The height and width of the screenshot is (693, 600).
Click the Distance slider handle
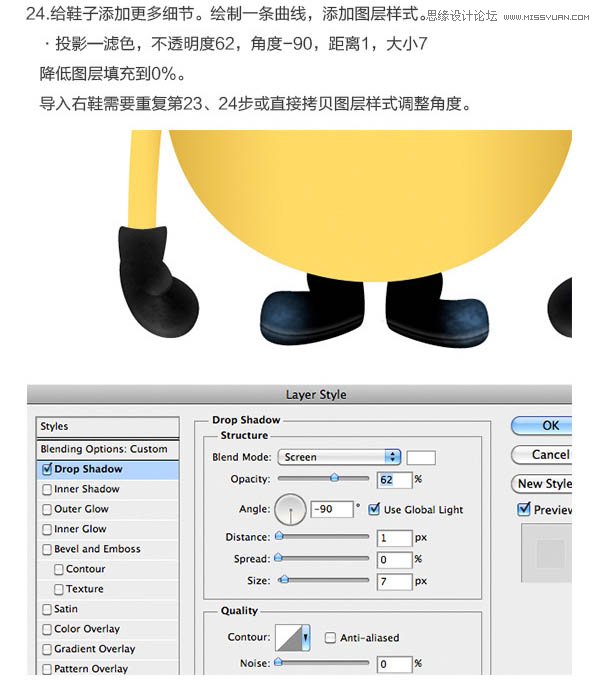click(x=279, y=536)
